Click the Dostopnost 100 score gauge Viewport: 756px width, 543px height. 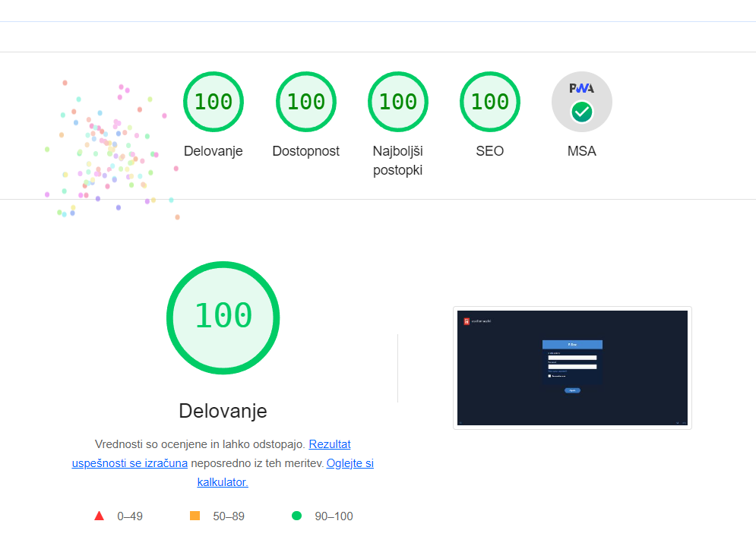[x=305, y=102]
